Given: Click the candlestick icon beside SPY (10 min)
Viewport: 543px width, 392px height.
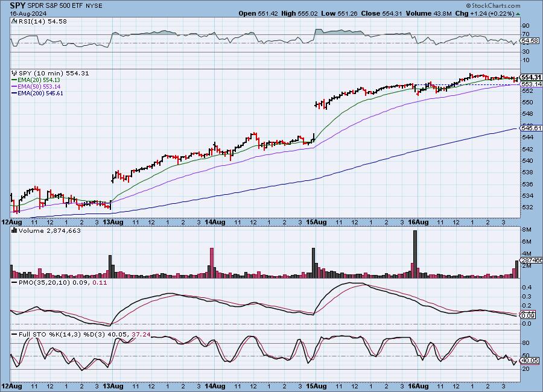Looking at the screenshot, I should (x=14, y=73).
